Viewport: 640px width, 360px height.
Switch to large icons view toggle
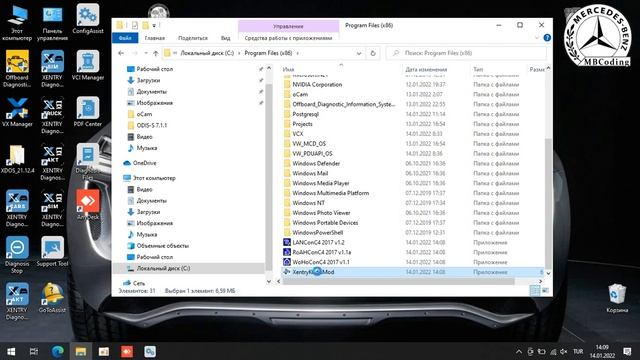point(545,290)
